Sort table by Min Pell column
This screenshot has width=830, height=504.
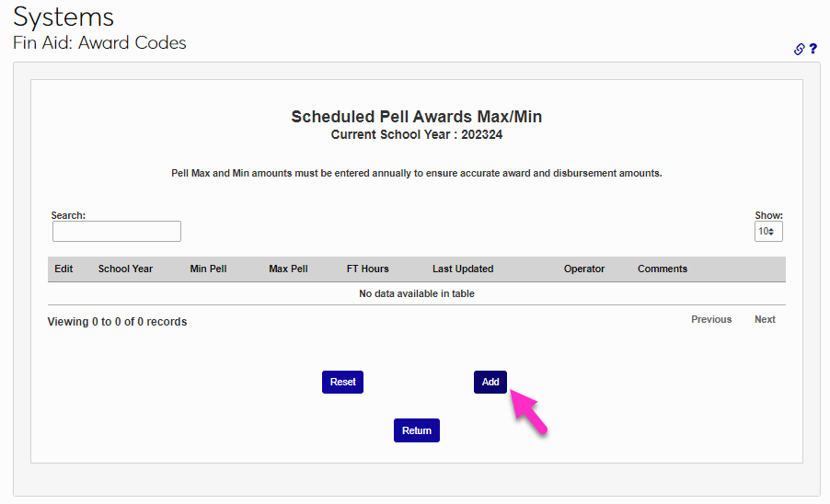(208, 269)
